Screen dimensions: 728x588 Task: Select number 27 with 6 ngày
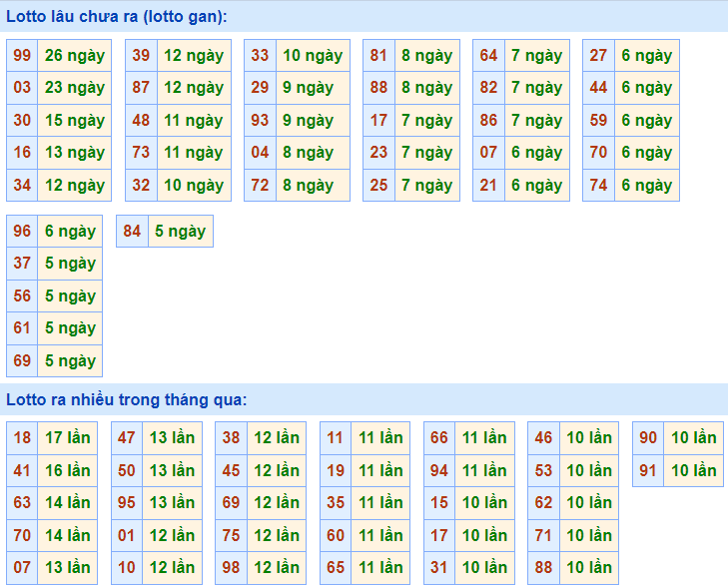[599, 55]
